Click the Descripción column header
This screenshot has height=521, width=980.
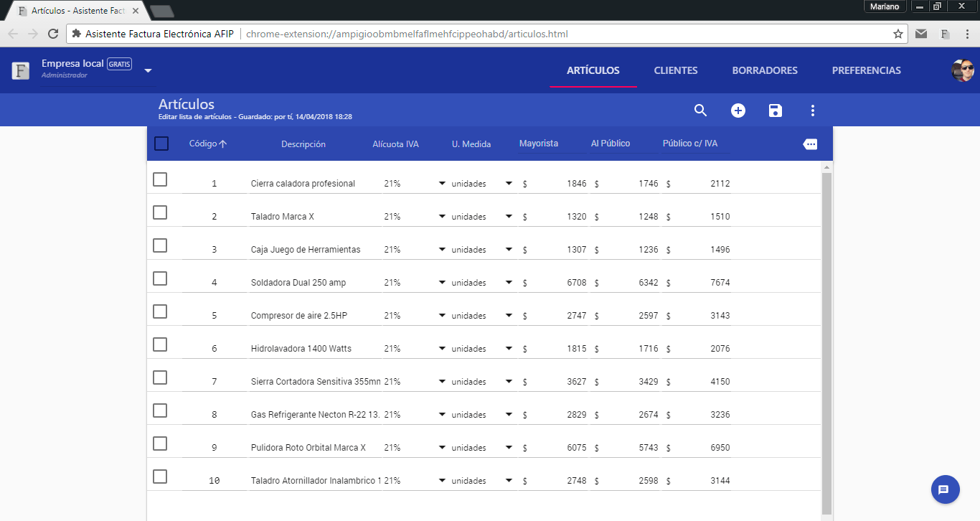[303, 144]
